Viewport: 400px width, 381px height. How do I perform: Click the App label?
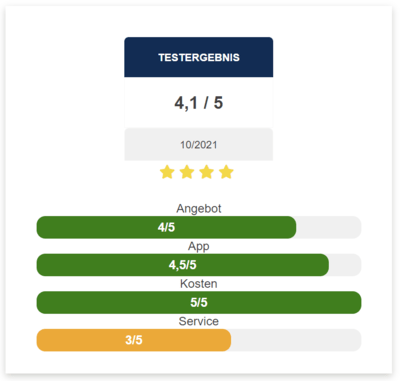[x=199, y=246]
